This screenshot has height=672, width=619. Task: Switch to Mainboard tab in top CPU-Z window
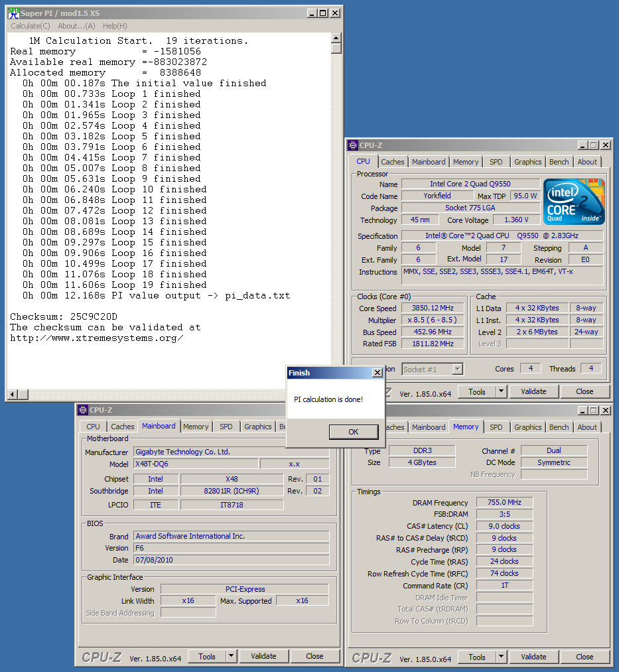[x=429, y=162]
